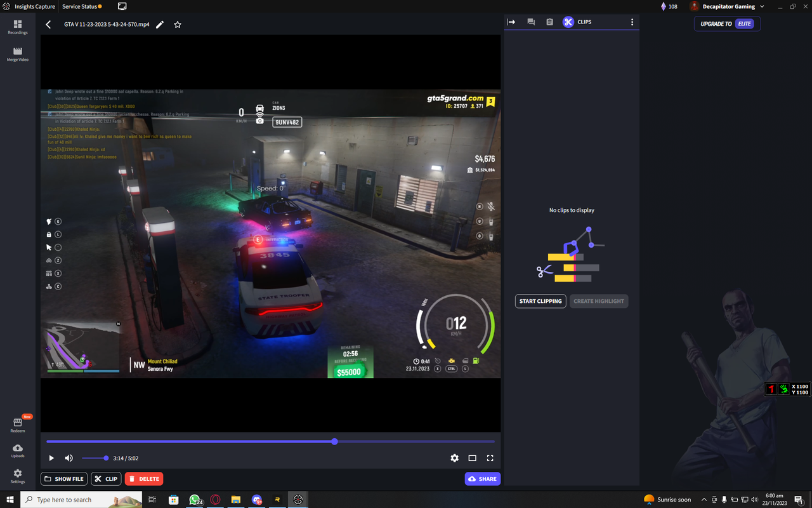Click the Create Highlight button
812x508 pixels.
pos(599,301)
